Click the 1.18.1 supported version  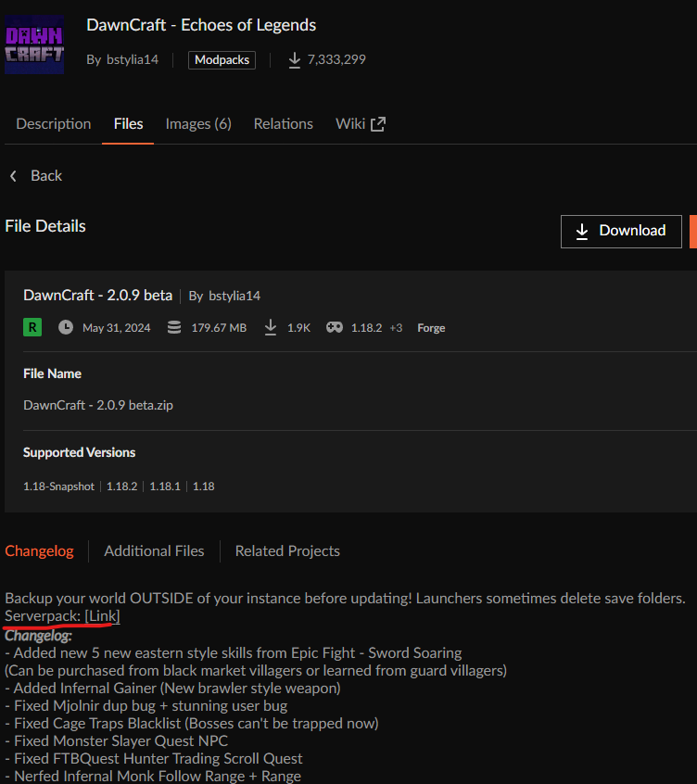(165, 487)
